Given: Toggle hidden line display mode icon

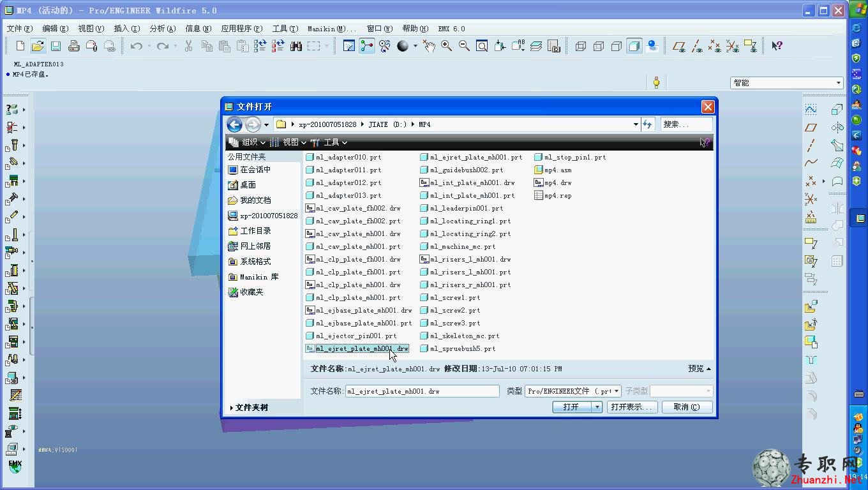Looking at the screenshot, I should click(598, 46).
